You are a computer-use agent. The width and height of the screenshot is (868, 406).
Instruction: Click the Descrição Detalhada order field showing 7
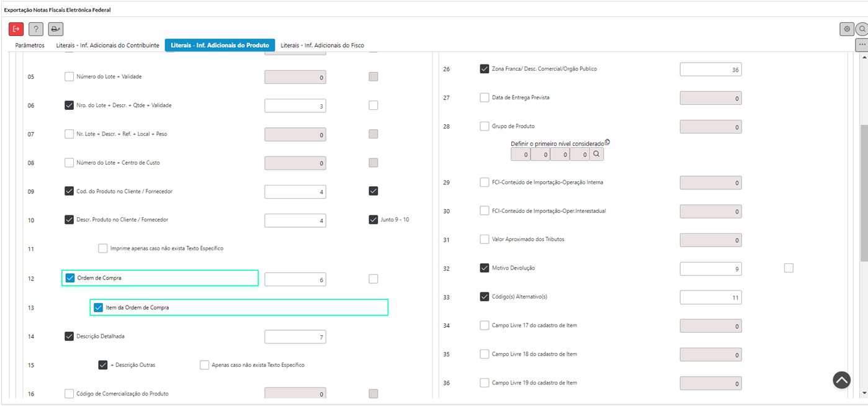pos(295,337)
